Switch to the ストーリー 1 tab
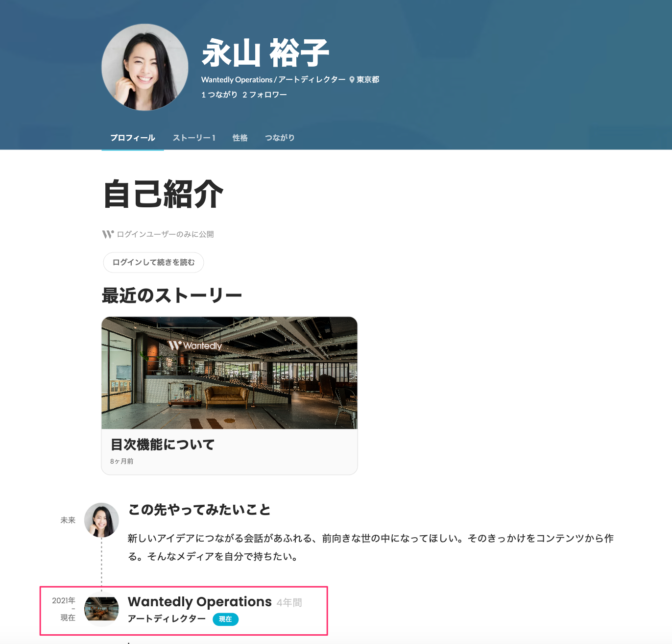Image resolution: width=672 pixels, height=644 pixels. (x=194, y=138)
